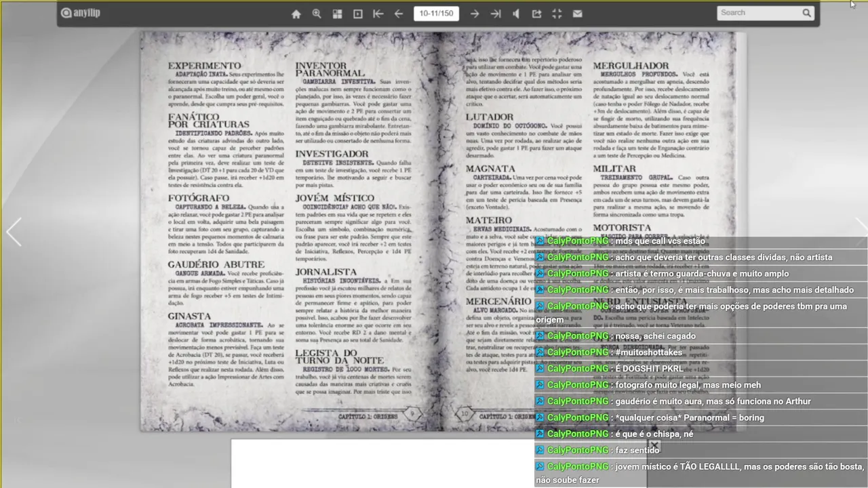Image resolution: width=868 pixels, height=488 pixels.
Task: Go to the next page arrow in toolbar
Action: point(475,14)
